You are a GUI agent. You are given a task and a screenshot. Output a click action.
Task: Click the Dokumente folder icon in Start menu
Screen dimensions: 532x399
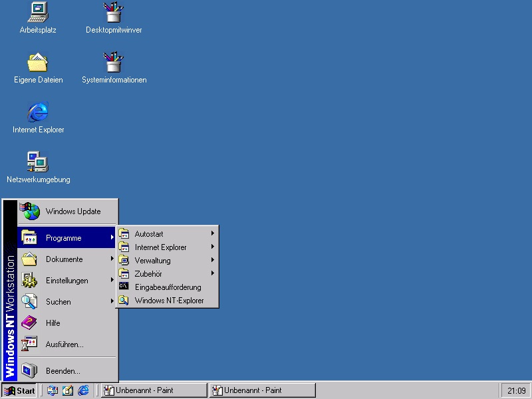[29, 259]
